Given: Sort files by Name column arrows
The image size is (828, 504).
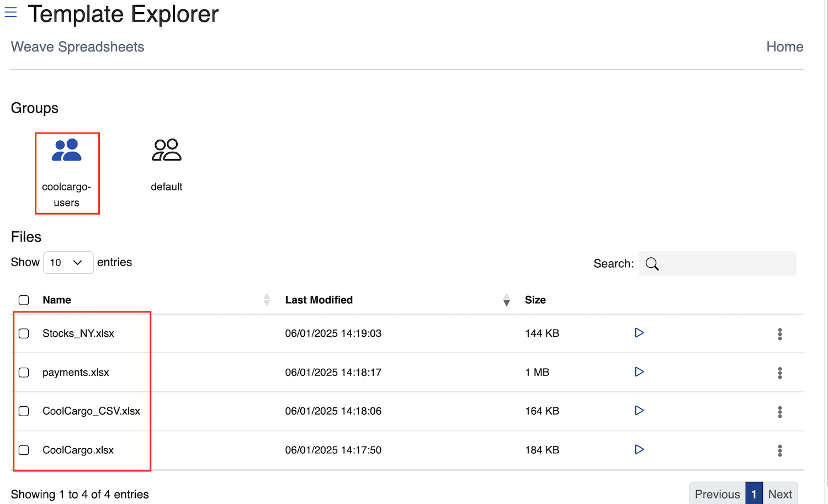Looking at the screenshot, I should click(267, 300).
